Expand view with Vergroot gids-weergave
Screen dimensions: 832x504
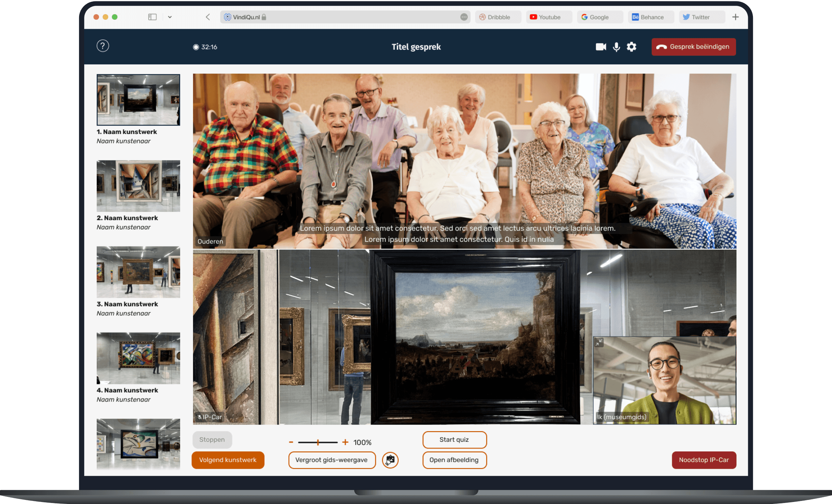point(332,460)
